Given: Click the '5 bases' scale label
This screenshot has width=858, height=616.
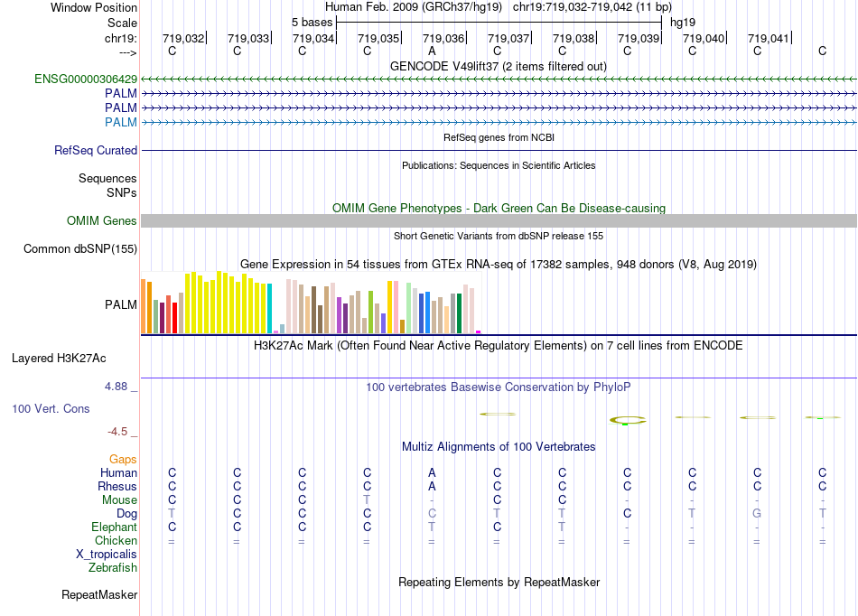Looking at the screenshot, I should (312, 23).
